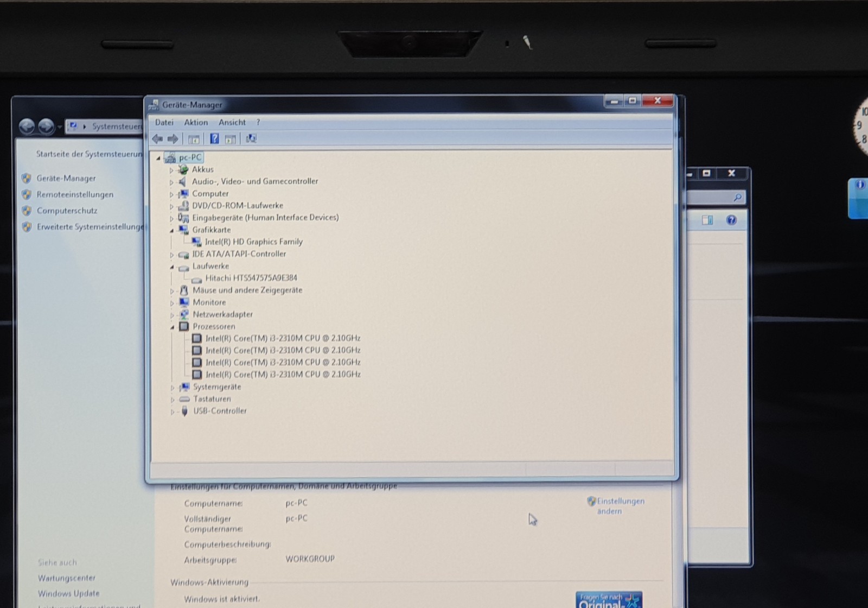This screenshot has height=608, width=868.
Task: Select the Netzwerkadapter category icon
Action: [184, 314]
